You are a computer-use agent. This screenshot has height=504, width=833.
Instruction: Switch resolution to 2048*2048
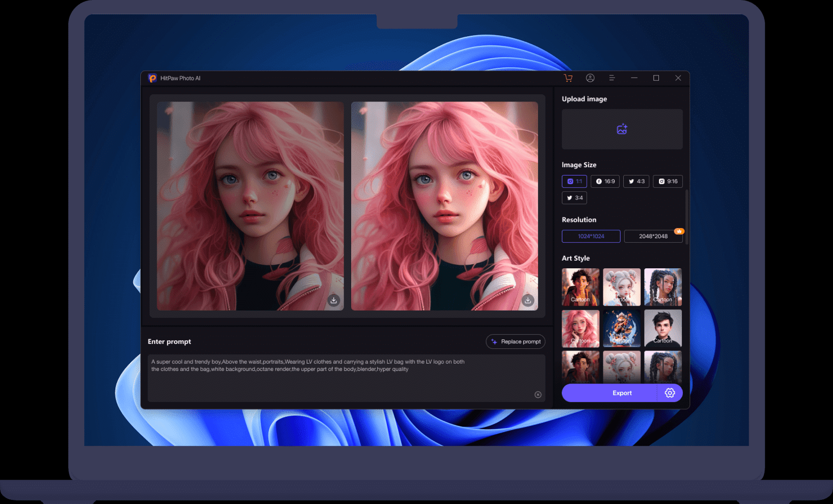pyautogui.click(x=653, y=236)
